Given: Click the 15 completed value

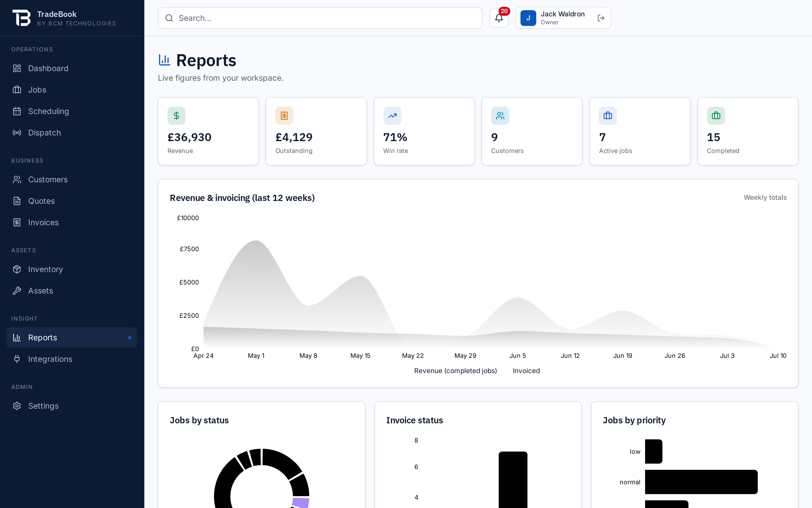Looking at the screenshot, I should tap(713, 137).
